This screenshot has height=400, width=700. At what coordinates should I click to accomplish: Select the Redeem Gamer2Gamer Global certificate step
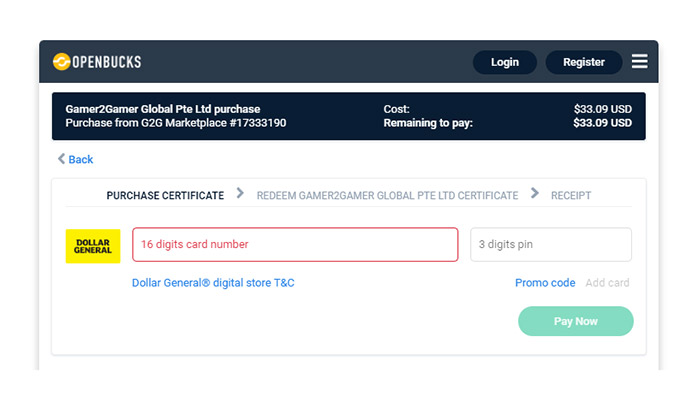pos(388,196)
